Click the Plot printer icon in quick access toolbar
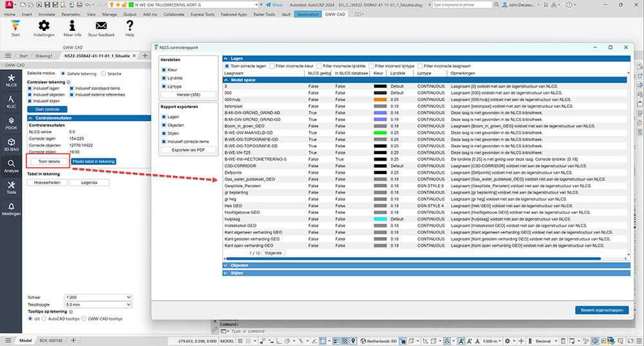Viewport: 644px width, 346px height. click(79, 5)
